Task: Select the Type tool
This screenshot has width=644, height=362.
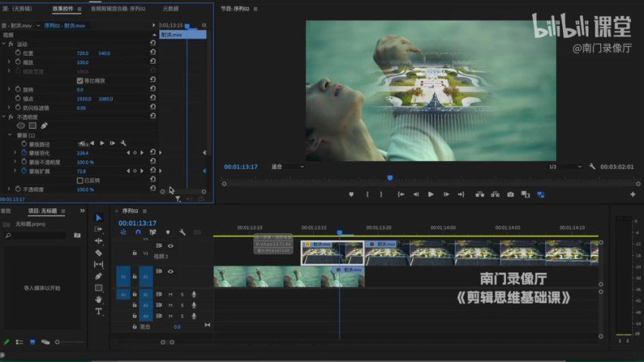Action: point(98,311)
